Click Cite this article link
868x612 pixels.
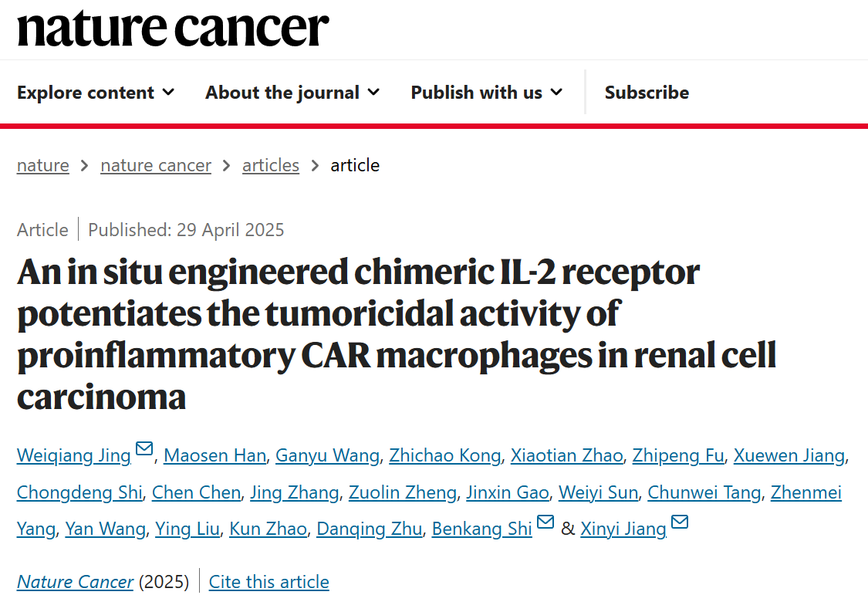269,582
